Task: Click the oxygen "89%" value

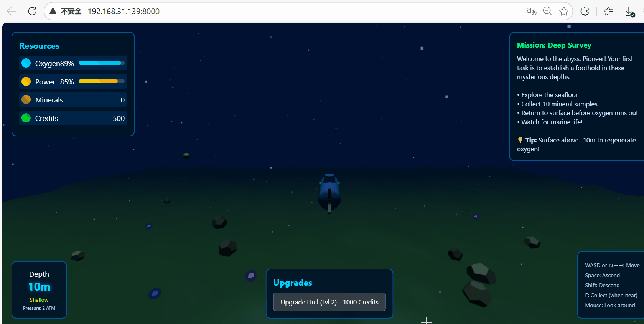Action: click(67, 63)
